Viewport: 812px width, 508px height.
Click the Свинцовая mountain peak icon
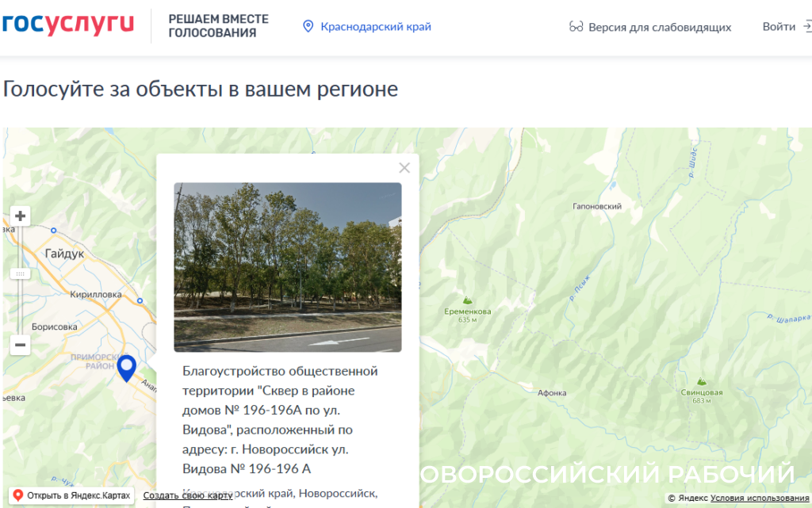(701, 381)
